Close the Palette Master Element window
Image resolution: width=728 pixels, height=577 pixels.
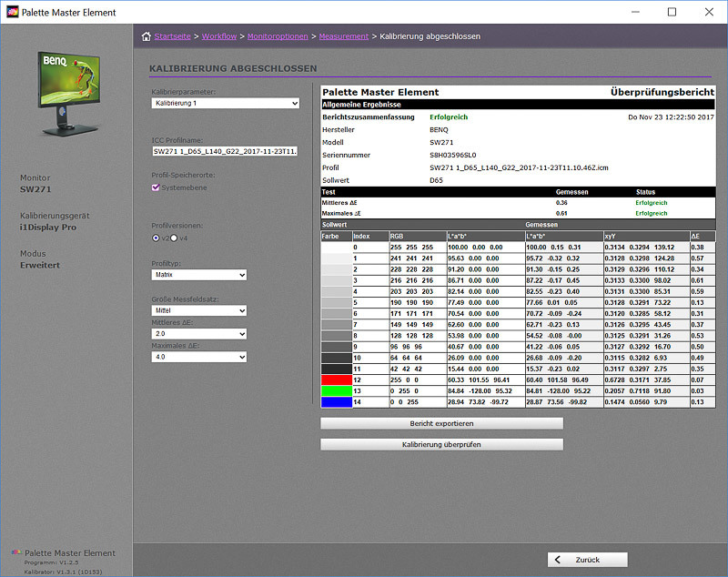709,12
